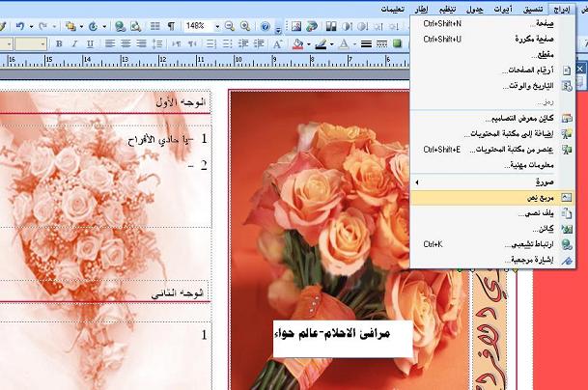The width and height of the screenshot is (588, 390).
Task: Toggle Italic formatting
Action: pos(73,44)
